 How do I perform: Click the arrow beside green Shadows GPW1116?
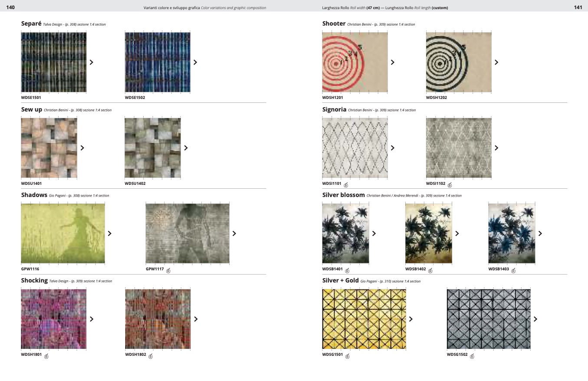pyautogui.click(x=109, y=233)
